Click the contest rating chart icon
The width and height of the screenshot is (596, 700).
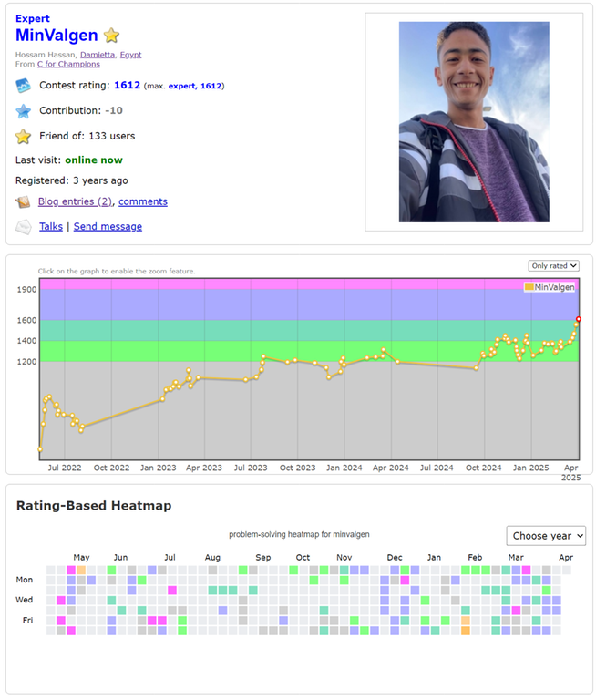click(24, 86)
